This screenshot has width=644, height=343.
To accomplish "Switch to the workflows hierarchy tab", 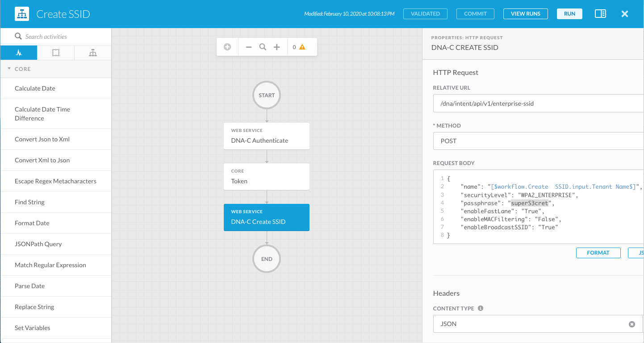I will [92, 53].
